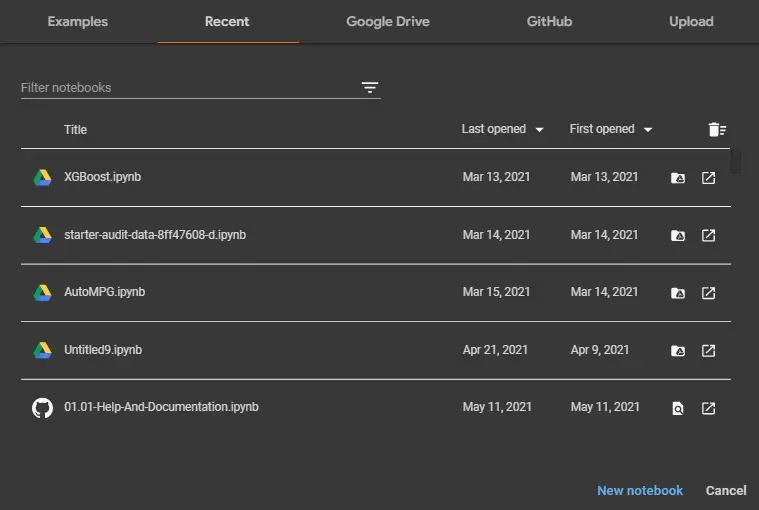The image size is (759, 510).
Task: Click the Cancel button
Action: click(726, 490)
